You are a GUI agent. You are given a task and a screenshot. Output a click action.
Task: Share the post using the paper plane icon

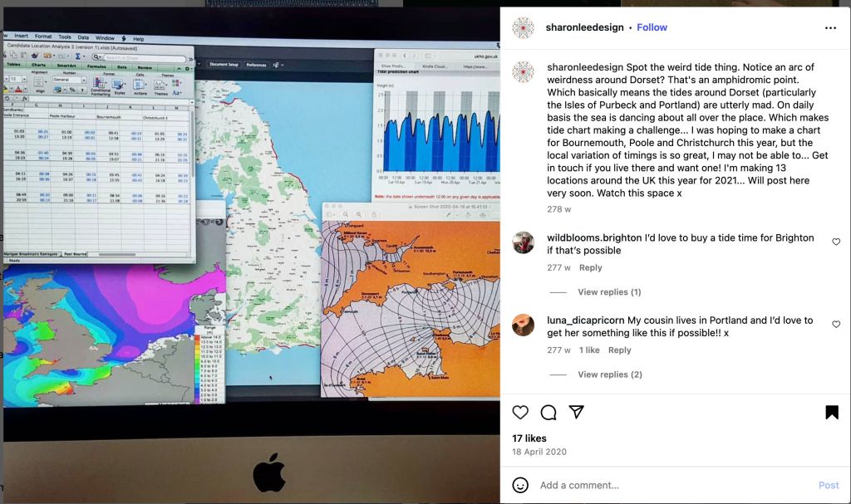coord(577,412)
